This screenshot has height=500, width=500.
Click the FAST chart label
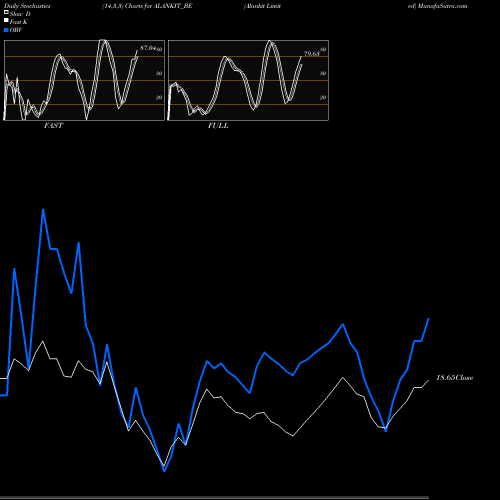pyautogui.click(x=53, y=126)
